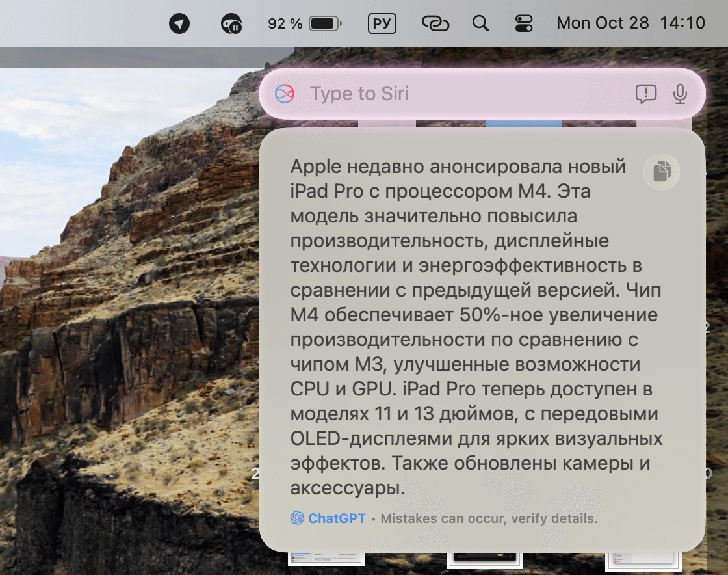Open Siri feedback with the exclamation bubble icon
The image size is (728, 575).
(645, 94)
